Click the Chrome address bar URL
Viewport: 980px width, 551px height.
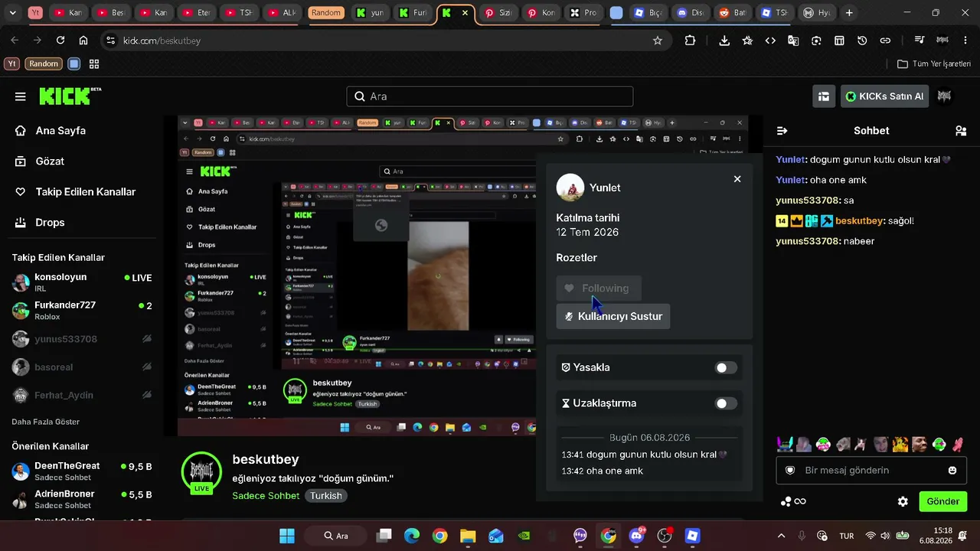[162, 41]
